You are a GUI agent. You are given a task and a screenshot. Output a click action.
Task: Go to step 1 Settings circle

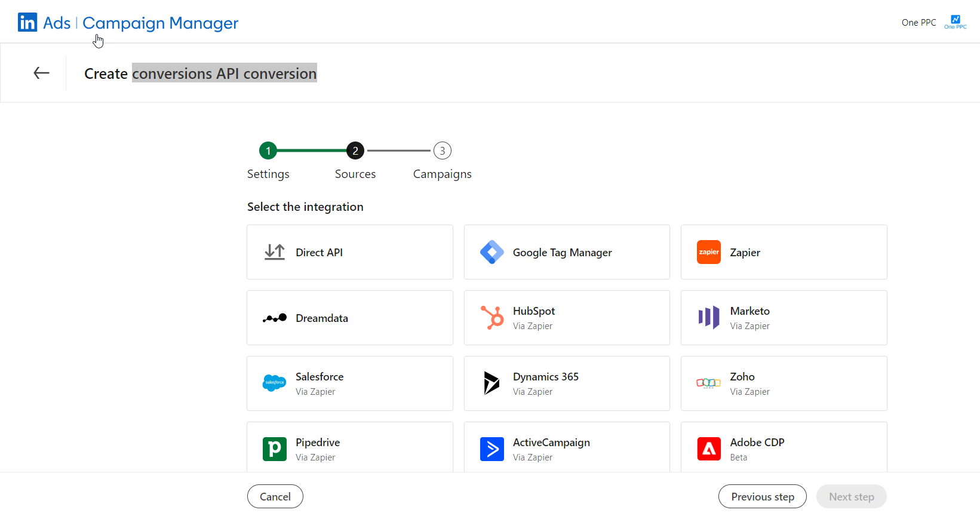coord(268,151)
